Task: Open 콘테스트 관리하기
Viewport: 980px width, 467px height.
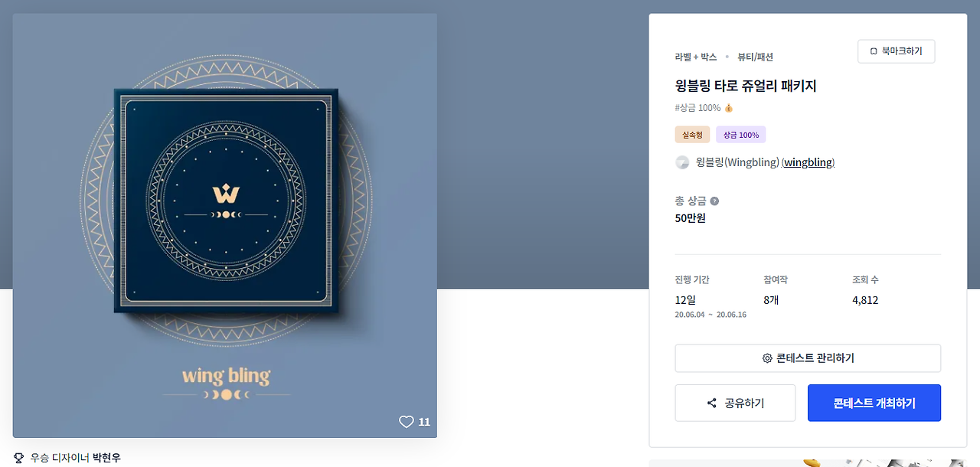Action: coord(808,358)
